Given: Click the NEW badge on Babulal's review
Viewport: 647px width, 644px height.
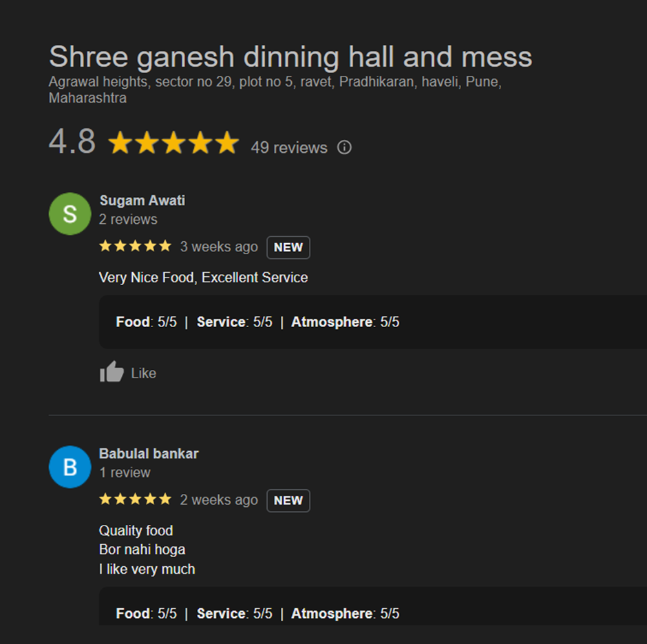Looking at the screenshot, I should (x=288, y=501).
